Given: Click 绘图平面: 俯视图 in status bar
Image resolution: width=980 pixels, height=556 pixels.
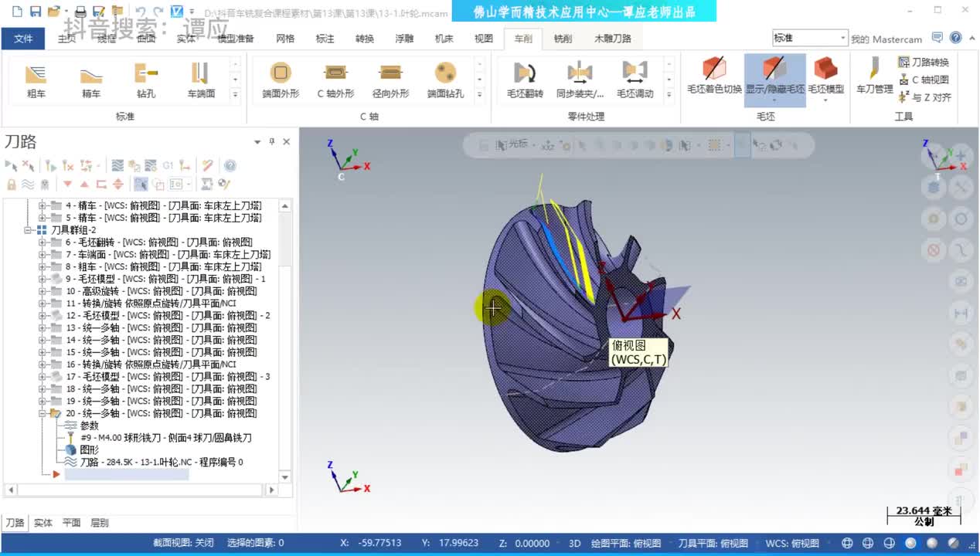Looking at the screenshot, I should point(626,543).
